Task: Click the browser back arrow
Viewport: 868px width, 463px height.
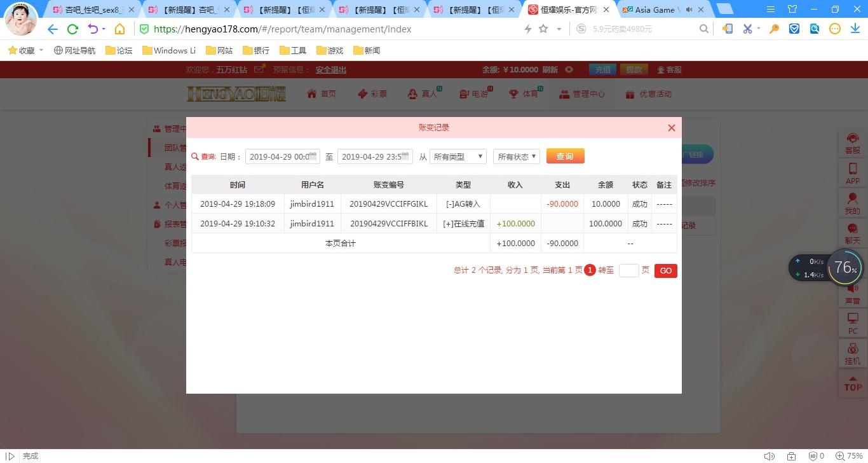Action: (x=53, y=29)
